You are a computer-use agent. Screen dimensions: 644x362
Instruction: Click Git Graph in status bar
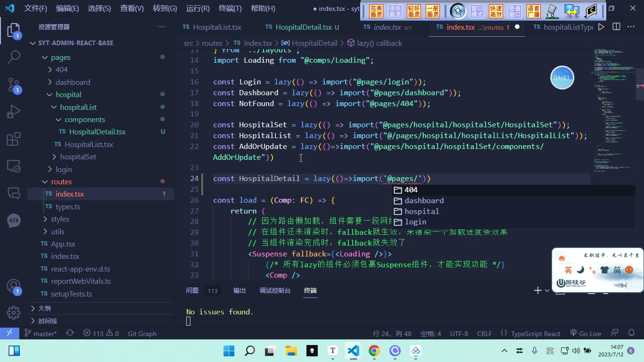[142, 333]
